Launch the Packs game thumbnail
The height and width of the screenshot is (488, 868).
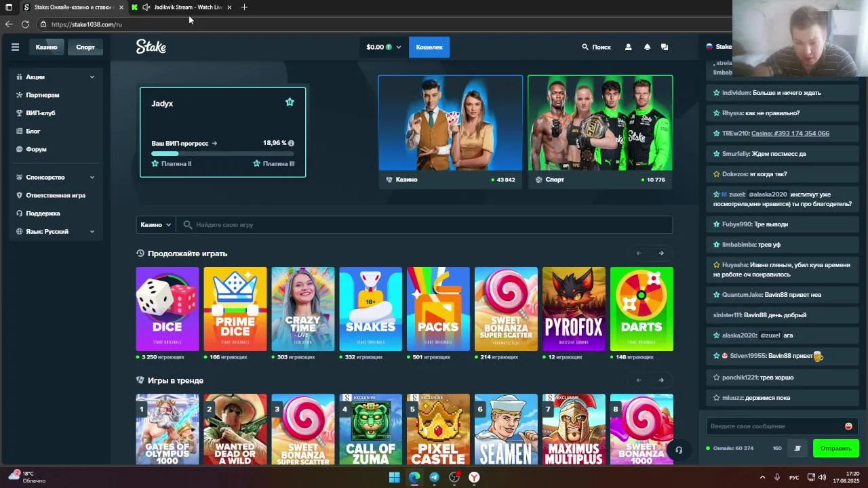438,309
